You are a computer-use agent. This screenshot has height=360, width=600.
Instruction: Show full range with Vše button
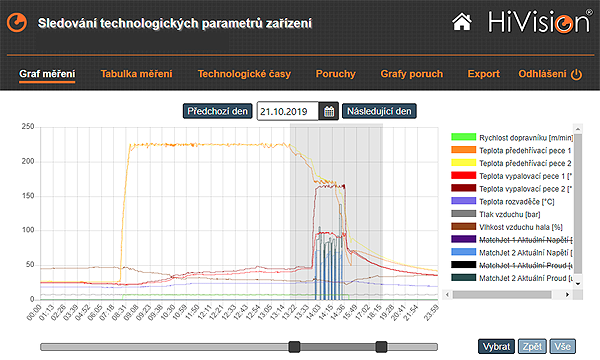(x=562, y=346)
